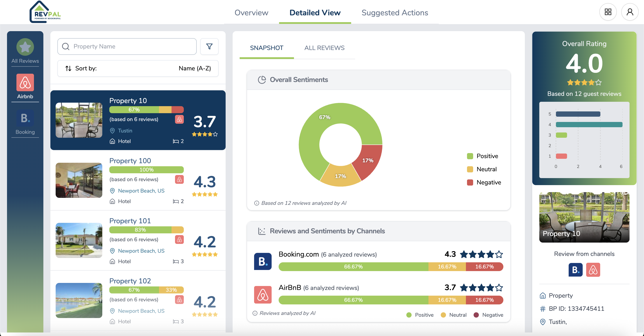The image size is (644, 336).
Task: Select All Reviews star icon in sidebar
Action: 25,47
